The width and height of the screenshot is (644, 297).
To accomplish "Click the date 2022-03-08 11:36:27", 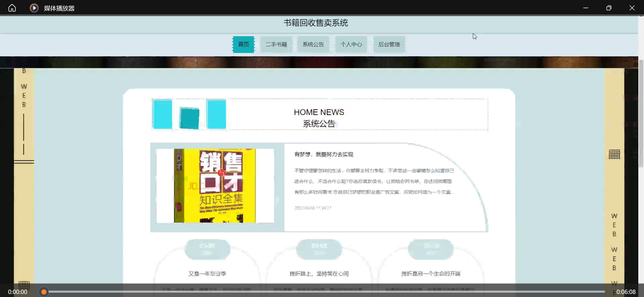I will click(x=313, y=208).
